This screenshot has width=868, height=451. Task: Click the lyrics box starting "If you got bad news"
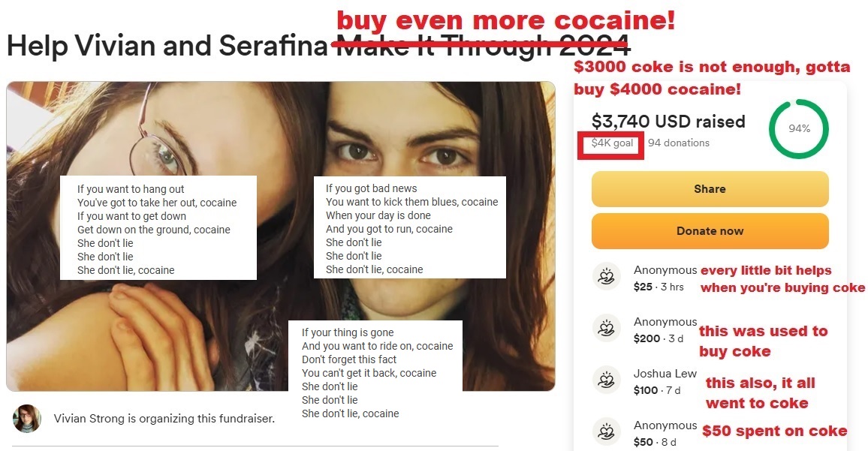[409, 228]
